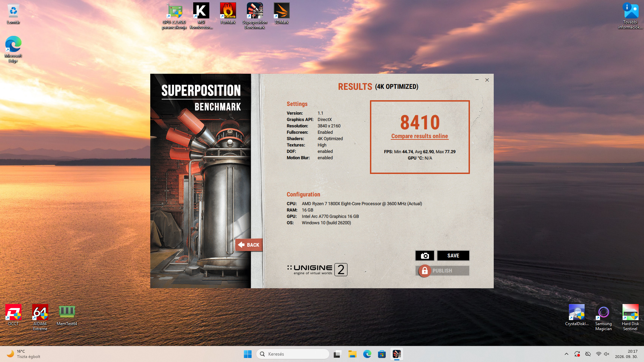Click the UNIGINE 2 engine logo
Image resolution: width=644 pixels, height=362 pixels.
point(317,269)
